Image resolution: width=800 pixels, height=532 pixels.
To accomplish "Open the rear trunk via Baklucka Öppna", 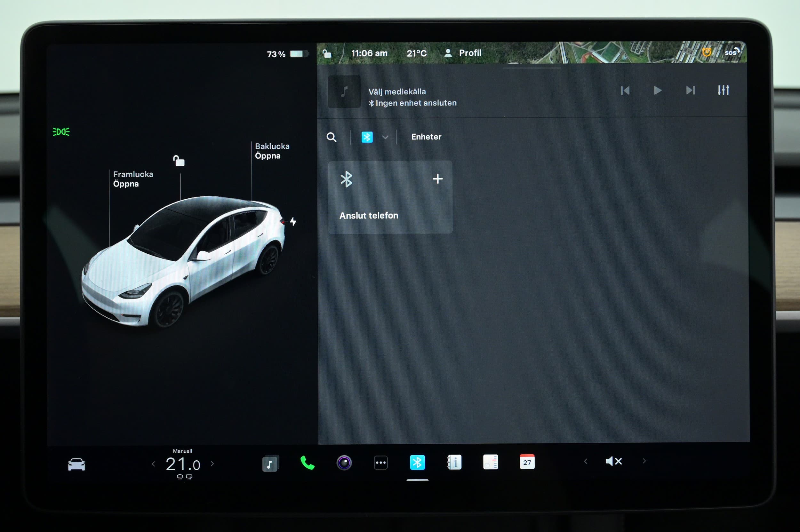I will click(x=272, y=151).
